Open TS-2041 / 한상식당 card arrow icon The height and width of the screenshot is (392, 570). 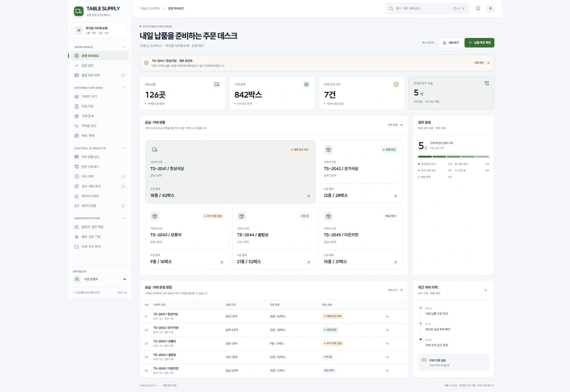click(x=309, y=196)
